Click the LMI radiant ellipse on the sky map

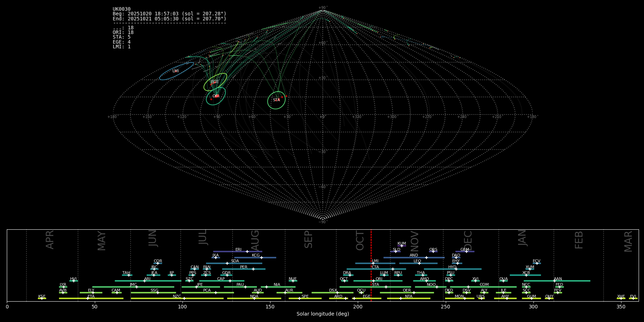(x=176, y=71)
